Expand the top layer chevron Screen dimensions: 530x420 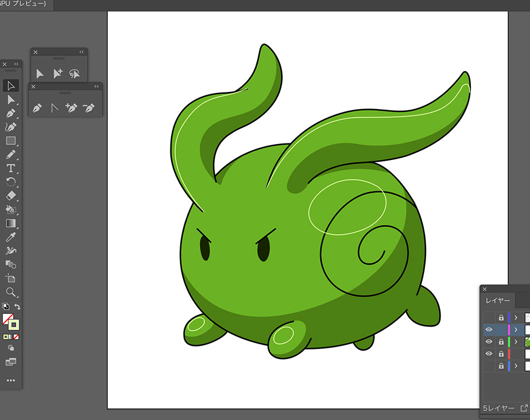516,318
